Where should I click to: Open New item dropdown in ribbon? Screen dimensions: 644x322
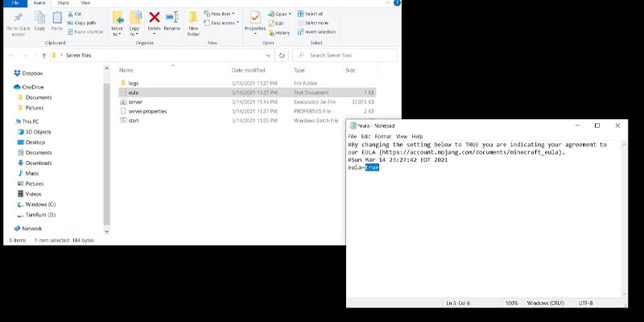pyautogui.click(x=219, y=14)
